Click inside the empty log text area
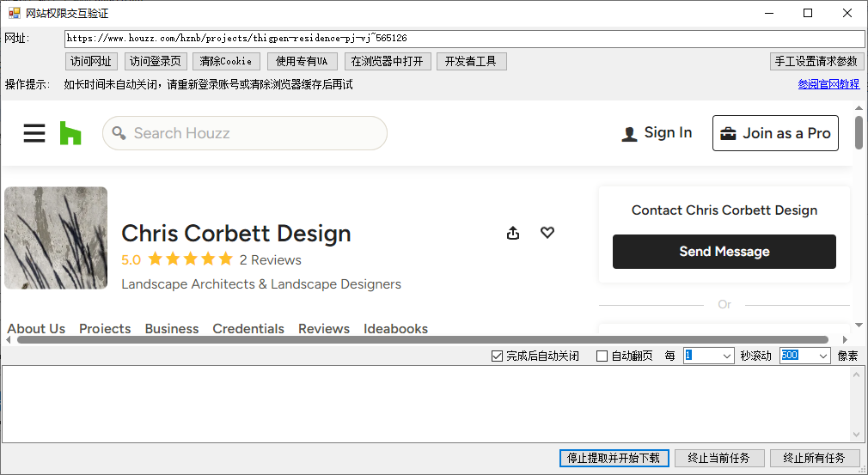 pyautogui.click(x=426, y=404)
